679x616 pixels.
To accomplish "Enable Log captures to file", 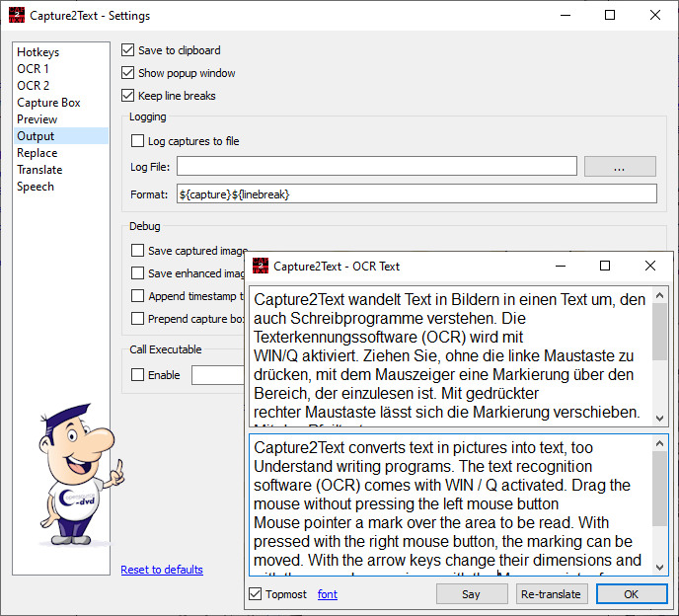I will pos(138,141).
